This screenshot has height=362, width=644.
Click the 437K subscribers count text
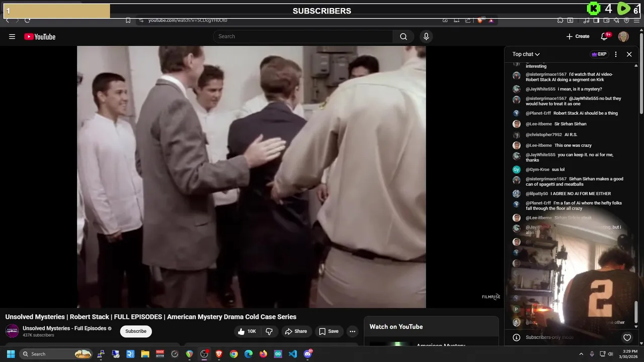38,335
